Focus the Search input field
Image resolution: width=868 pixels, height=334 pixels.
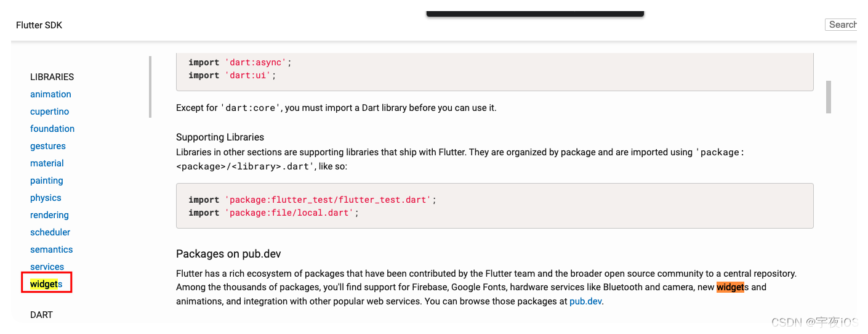tap(841, 25)
